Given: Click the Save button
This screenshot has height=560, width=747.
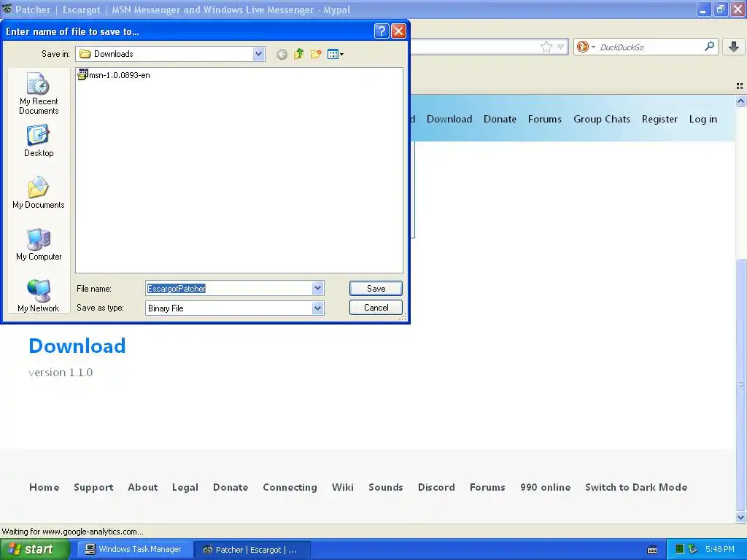Looking at the screenshot, I should pos(376,289).
